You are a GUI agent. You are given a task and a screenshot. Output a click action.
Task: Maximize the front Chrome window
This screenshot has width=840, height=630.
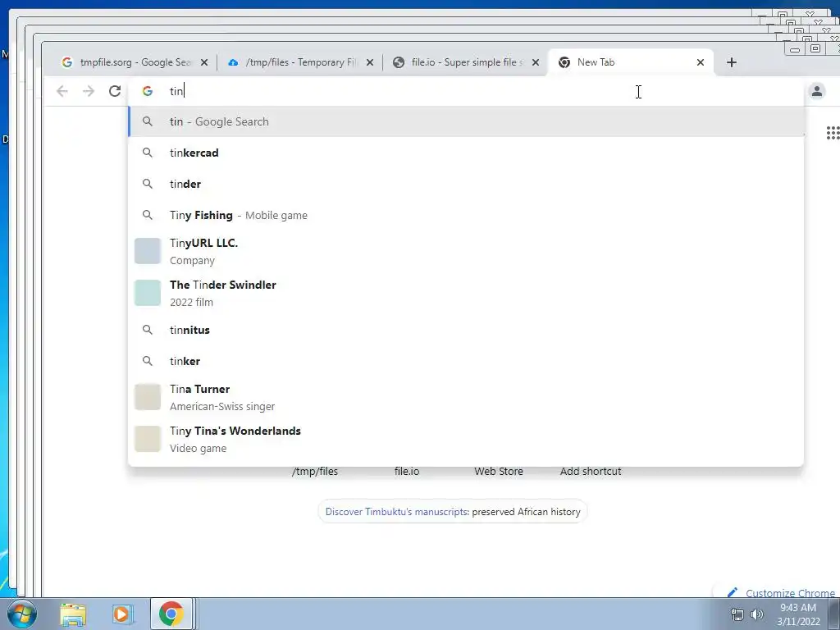click(815, 48)
